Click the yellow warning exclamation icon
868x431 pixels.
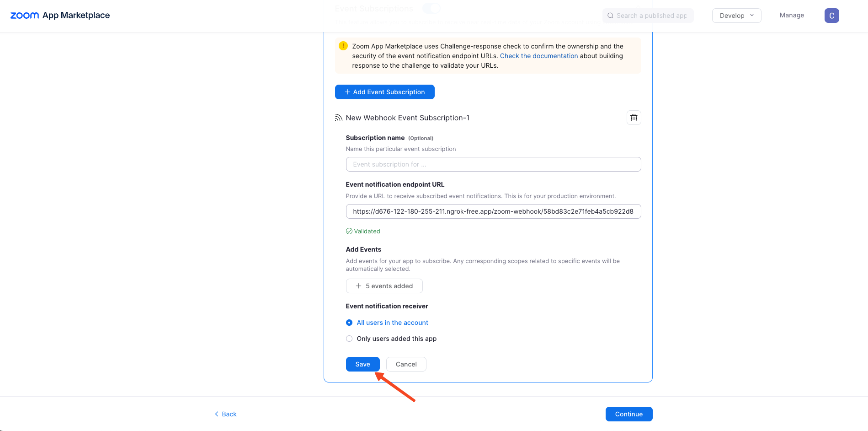point(343,46)
